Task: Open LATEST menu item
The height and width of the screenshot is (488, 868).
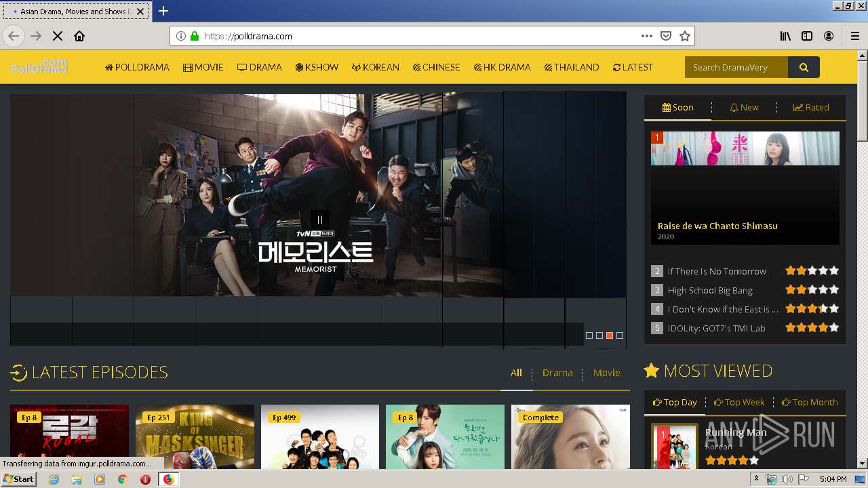Action: 633,67
